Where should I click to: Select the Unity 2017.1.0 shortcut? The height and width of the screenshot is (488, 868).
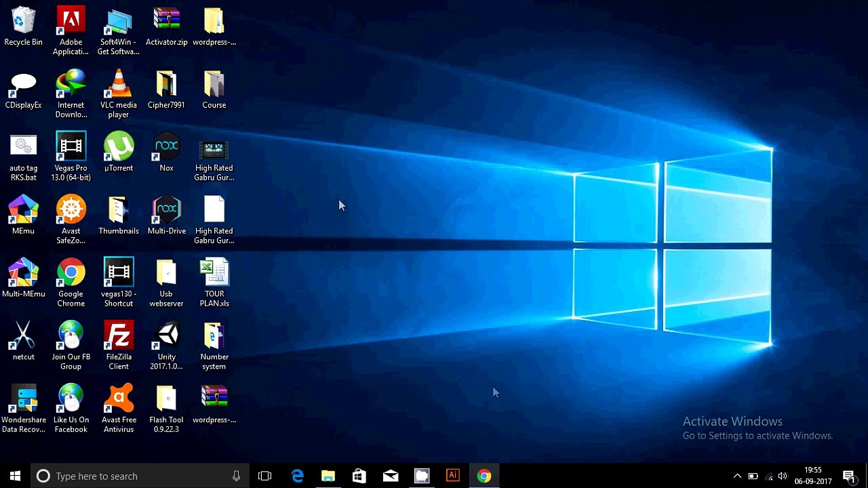167,346
